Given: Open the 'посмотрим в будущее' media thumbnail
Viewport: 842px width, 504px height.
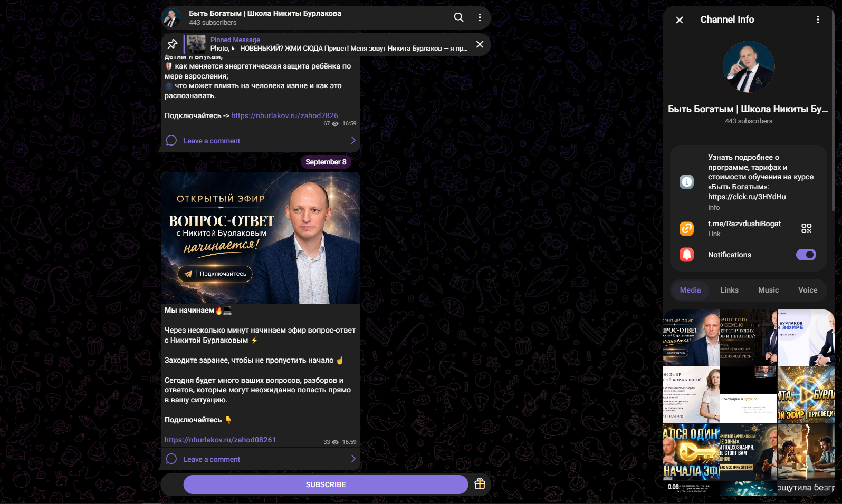Looking at the screenshot, I should pyautogui.click(x=749, y=395).
